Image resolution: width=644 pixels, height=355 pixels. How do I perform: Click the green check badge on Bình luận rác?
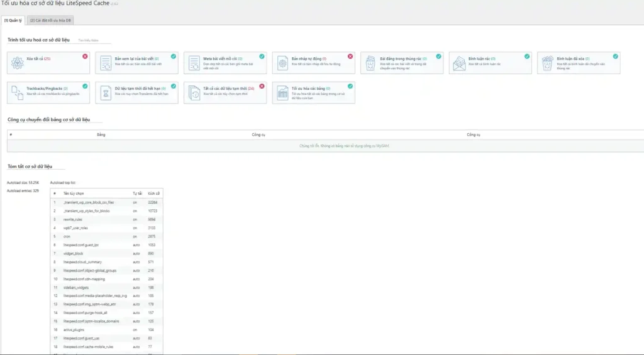527,56
